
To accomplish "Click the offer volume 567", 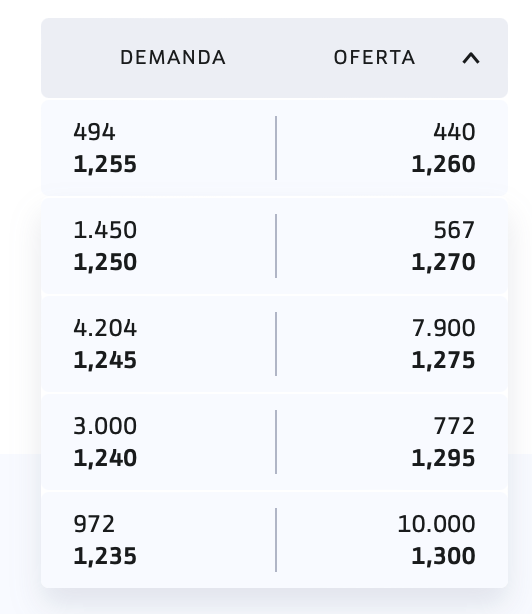I will pyautogui.click(x=454, y=230).
